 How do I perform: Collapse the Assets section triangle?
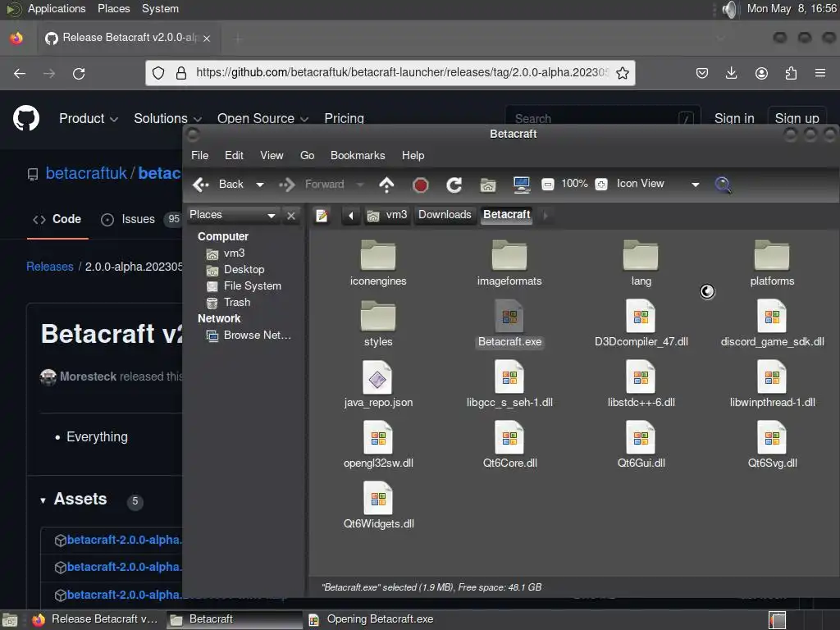pos(43,500)
